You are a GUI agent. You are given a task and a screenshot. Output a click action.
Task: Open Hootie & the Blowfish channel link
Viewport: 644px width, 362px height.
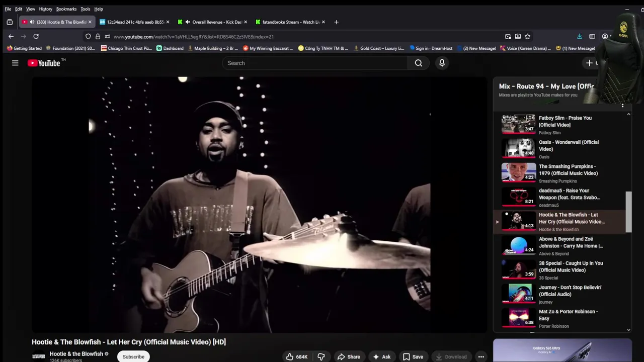[76, 354]
